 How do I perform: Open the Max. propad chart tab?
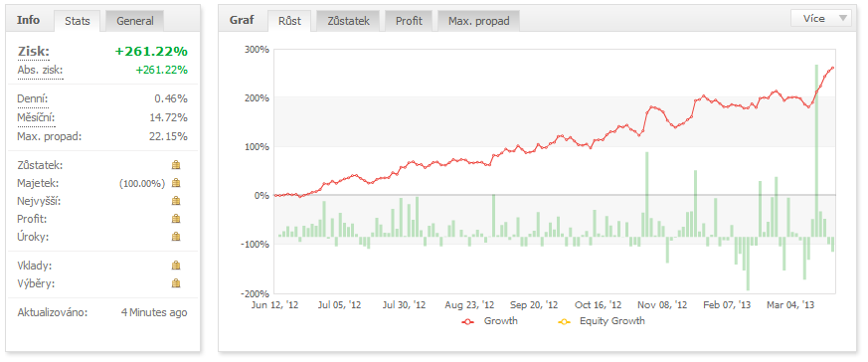(x=478, y=21)
